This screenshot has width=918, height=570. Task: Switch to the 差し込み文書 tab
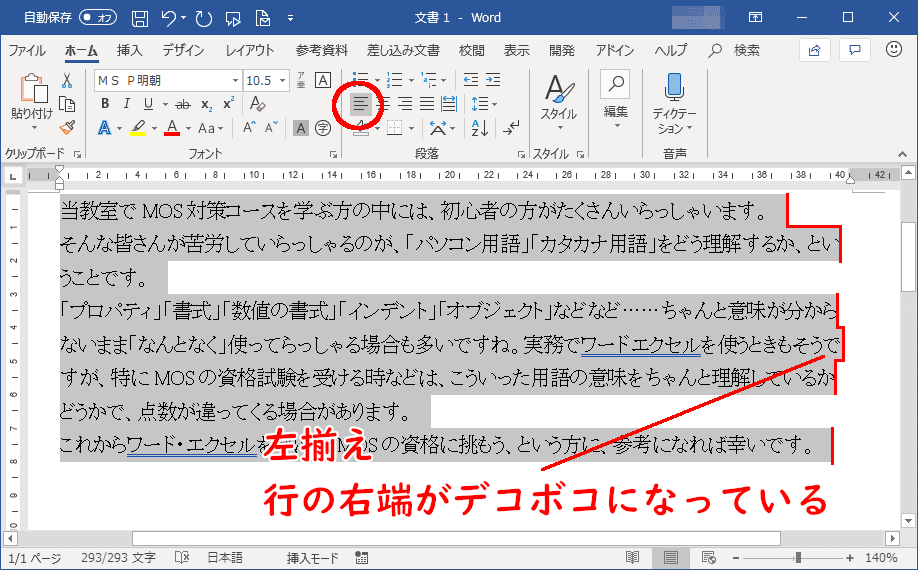pyautogui.click(x=403, y=50)
